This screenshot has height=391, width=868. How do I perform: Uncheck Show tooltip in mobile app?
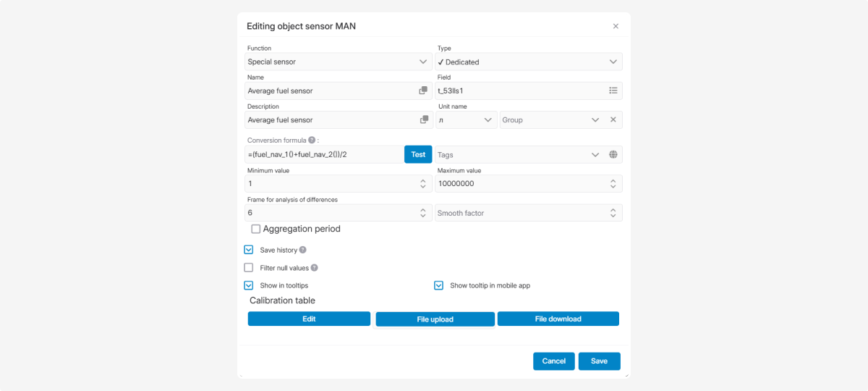point(438,285)
